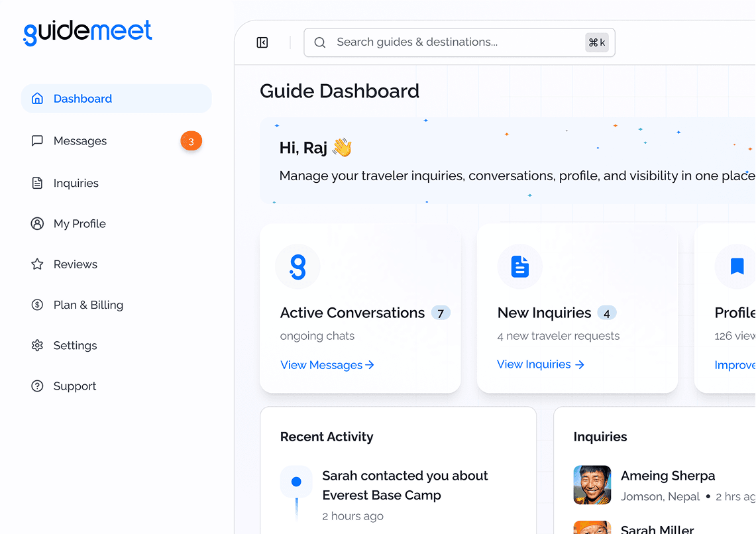The image size is (756, 534).
Task: Click the View Messages link
Action: click(327, 365)
